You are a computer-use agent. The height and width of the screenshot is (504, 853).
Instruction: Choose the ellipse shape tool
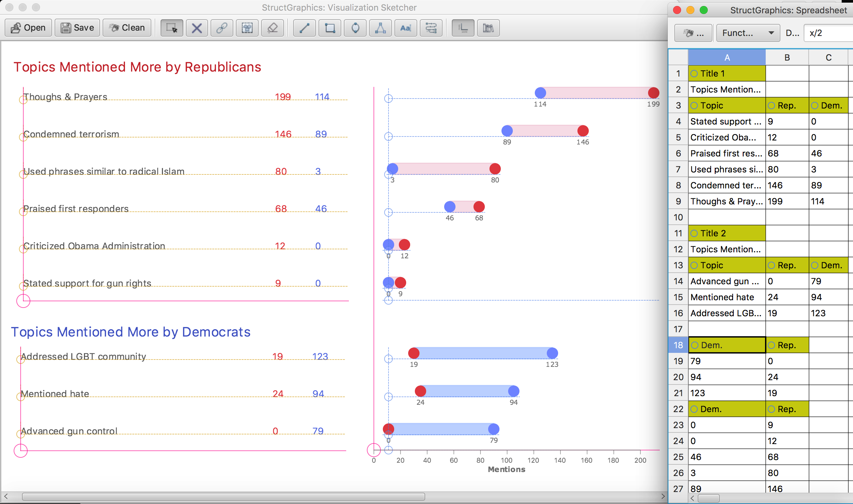click(x=355, y=28)
